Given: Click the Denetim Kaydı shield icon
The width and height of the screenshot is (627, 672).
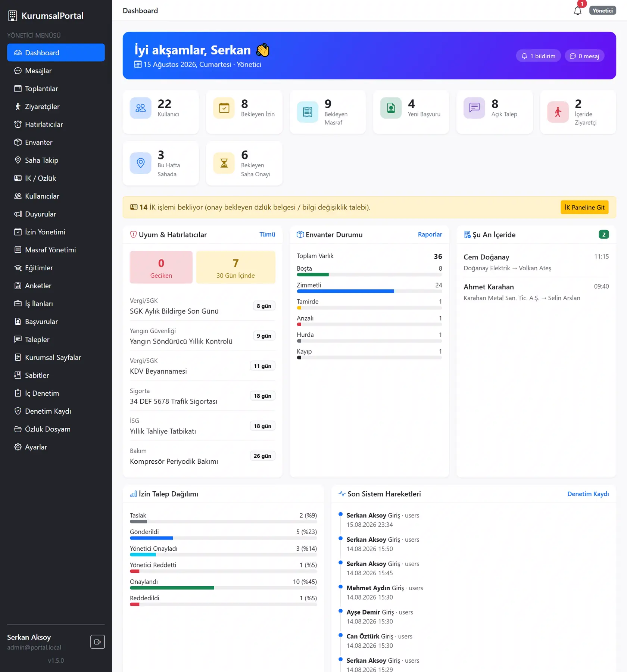Looking at the screenshot, I should coord(18,411).
